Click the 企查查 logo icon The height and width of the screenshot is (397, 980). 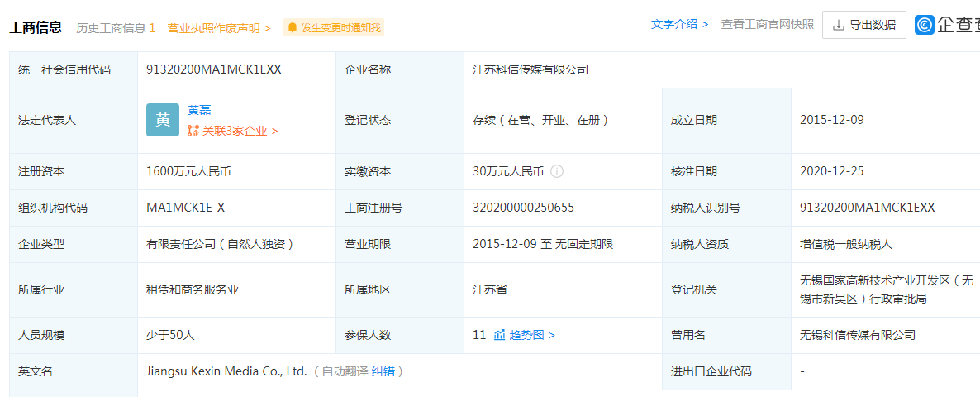925,25
